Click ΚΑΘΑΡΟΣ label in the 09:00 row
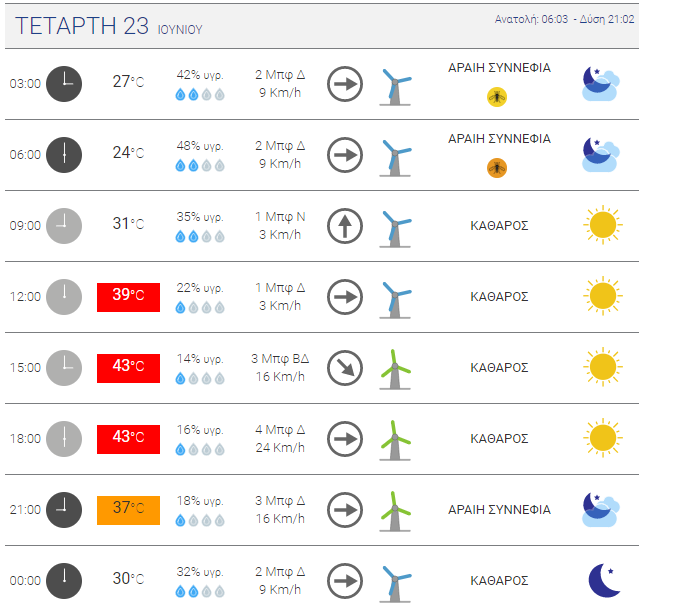Viewport: 683px width, 611px height. [x=499, y=226]
